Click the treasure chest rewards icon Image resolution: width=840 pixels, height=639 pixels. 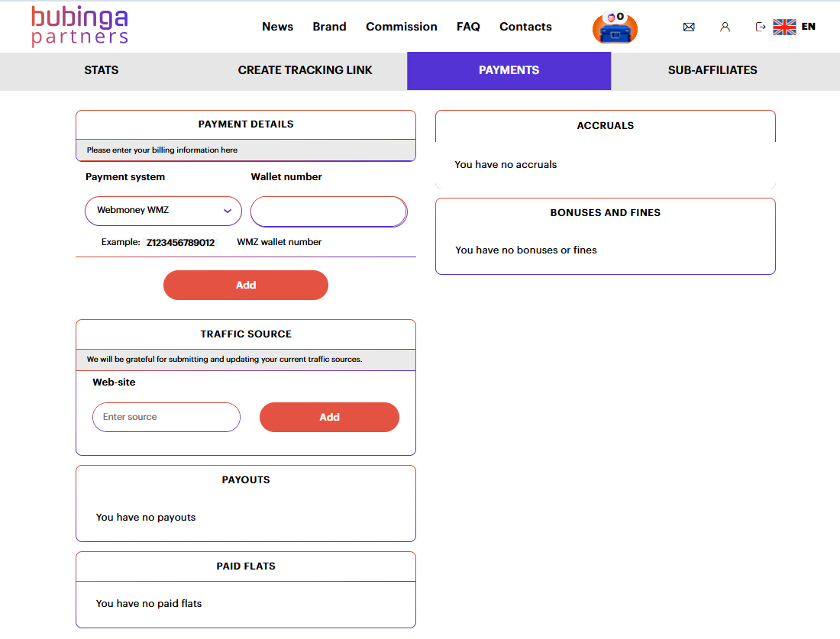coord(615,27)
